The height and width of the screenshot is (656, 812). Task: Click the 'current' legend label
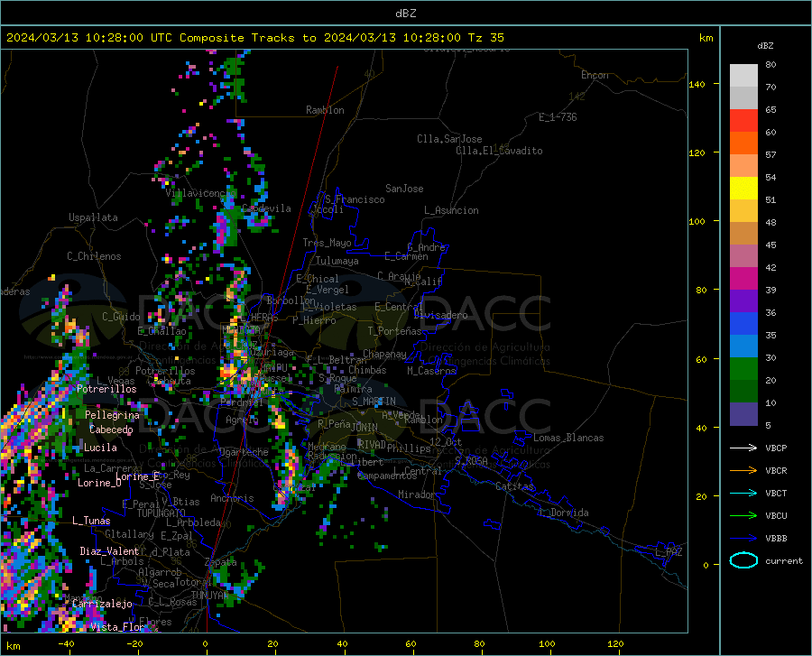click(x=784, y=560)
